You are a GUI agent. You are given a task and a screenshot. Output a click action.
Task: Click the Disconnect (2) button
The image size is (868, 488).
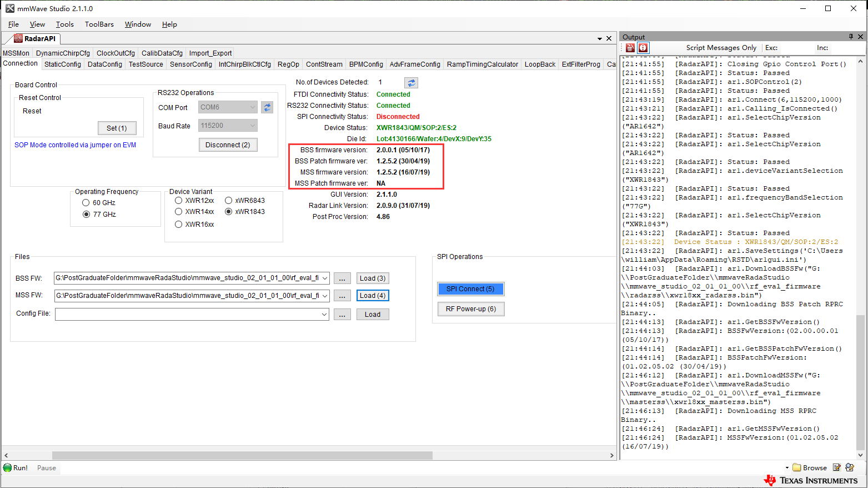(228, 145)
